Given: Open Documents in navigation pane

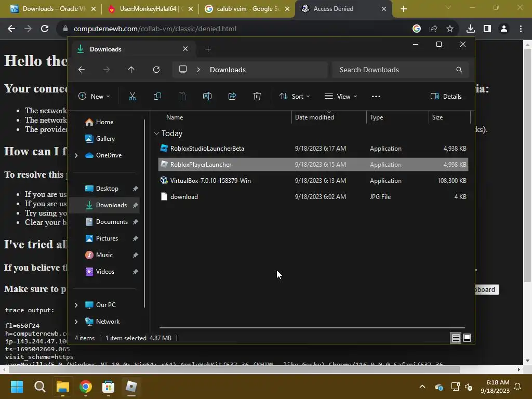Looking at the screenshot, I should pyautogui.click(x=106, y=222).
